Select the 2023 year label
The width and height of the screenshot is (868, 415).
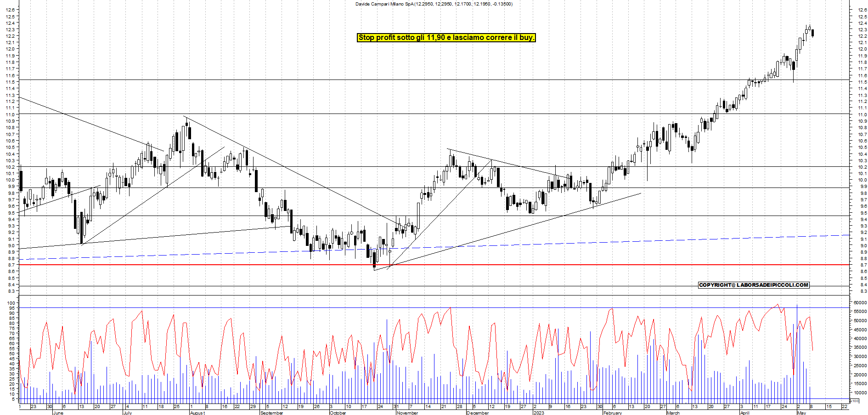coord(538,413)
